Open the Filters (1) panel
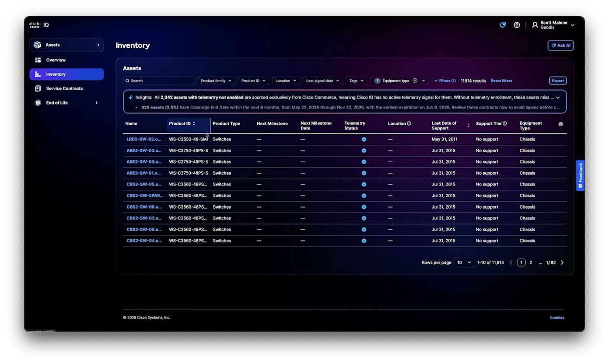Viewport: 609px width, 364px height. pos(444,81)
